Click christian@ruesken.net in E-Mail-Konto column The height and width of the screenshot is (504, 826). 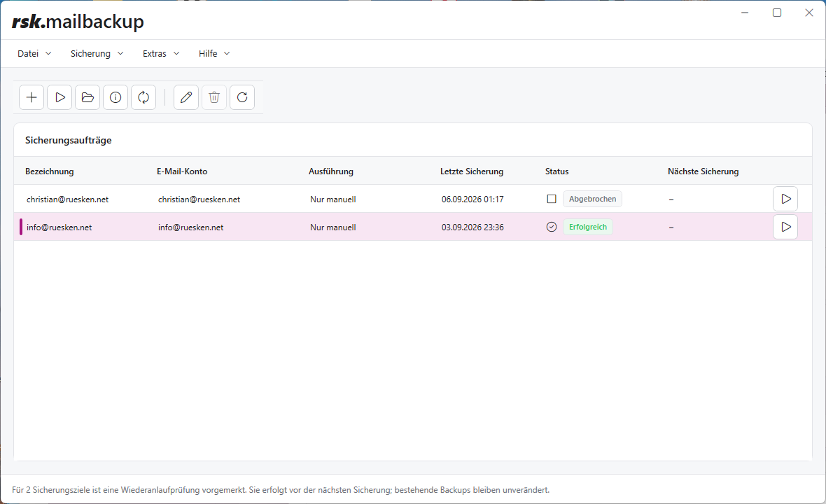199,199
